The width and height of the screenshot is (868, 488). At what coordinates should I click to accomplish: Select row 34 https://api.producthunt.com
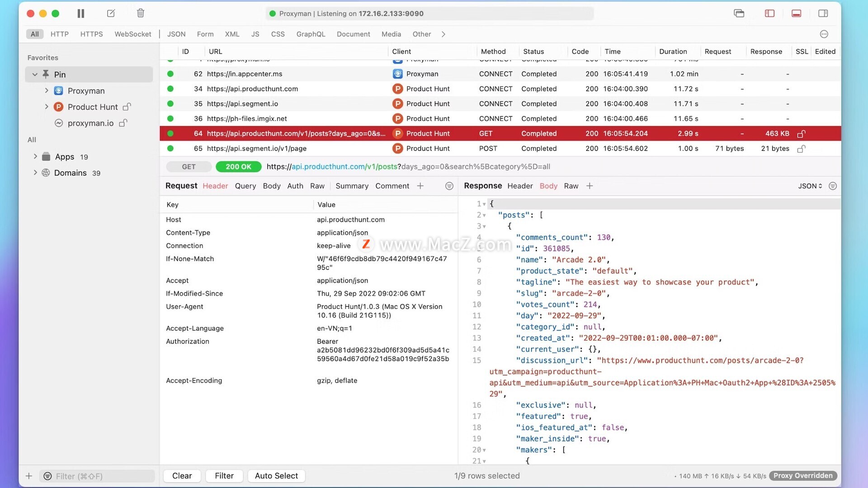click(500, 89)
